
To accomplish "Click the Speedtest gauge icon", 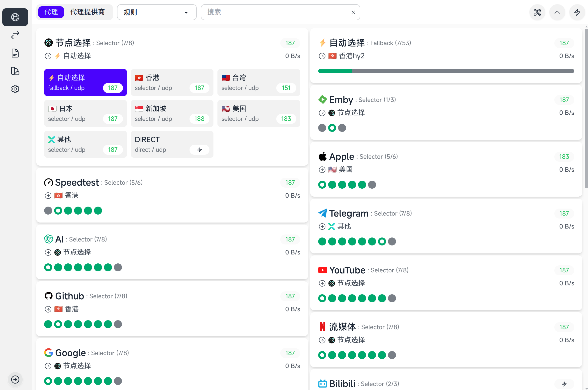I will coord(49,182).
